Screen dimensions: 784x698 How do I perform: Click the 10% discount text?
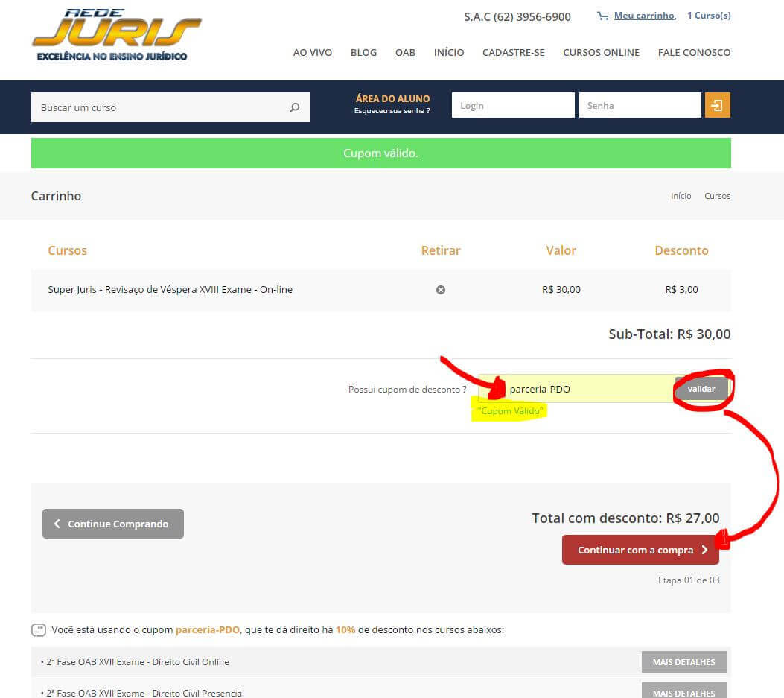pos(345,630)
